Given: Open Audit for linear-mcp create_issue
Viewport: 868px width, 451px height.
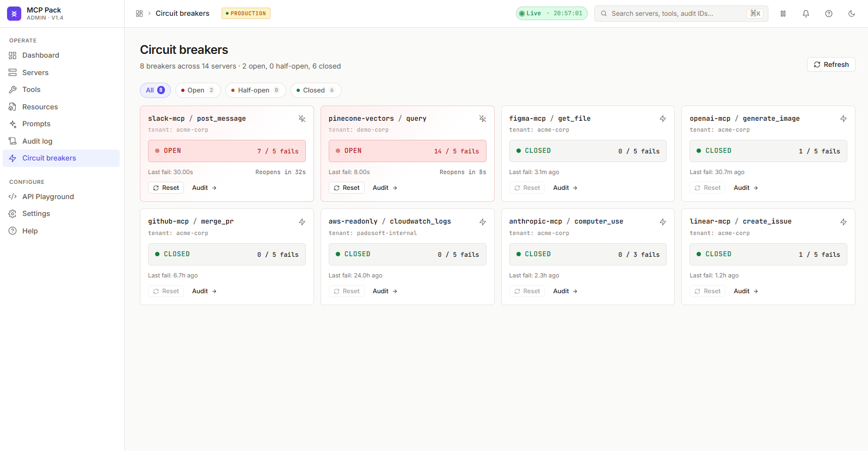Looking at the screenshot, I should point(746,291).
